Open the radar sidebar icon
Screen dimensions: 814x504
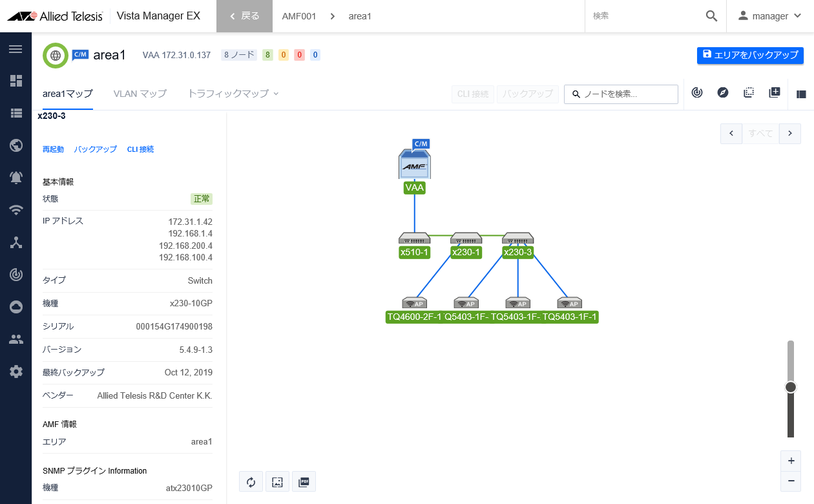click(16, 275)
